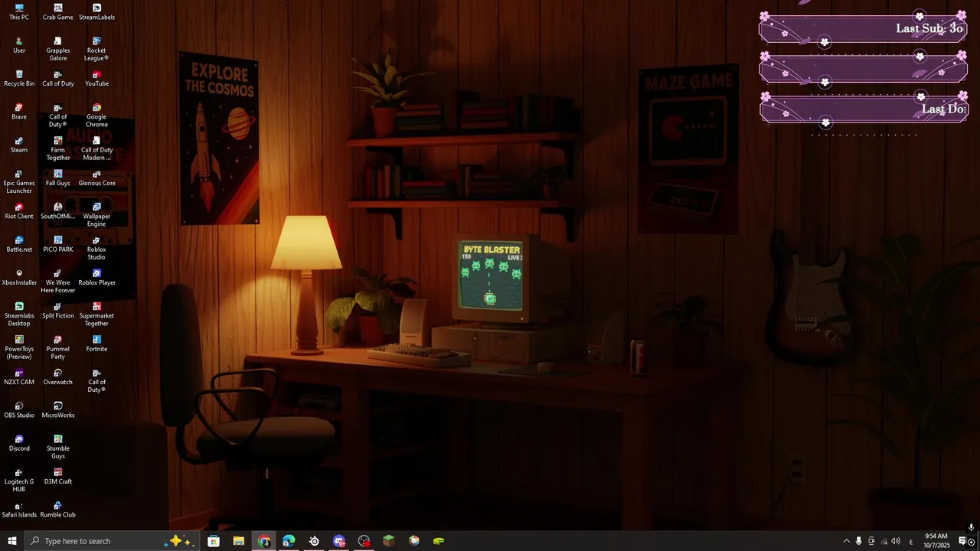
Task: Launch Rocket League from desktop
Action: (96, 49)
